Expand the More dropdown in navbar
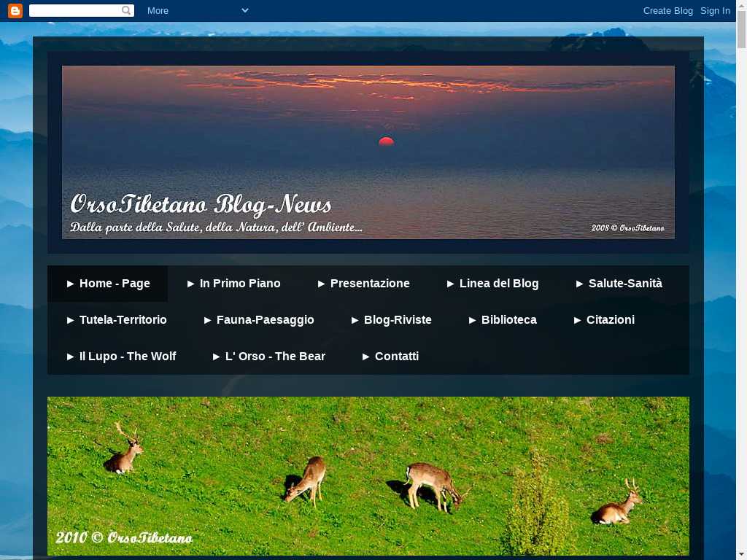747x560 pixels. click(x=197, y=11)
